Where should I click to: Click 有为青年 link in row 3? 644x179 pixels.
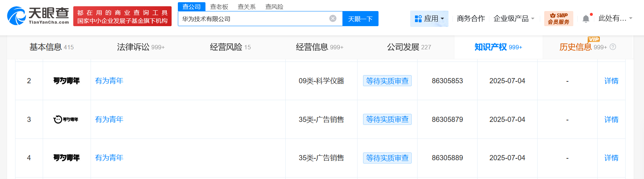click(x=109, y=119)
